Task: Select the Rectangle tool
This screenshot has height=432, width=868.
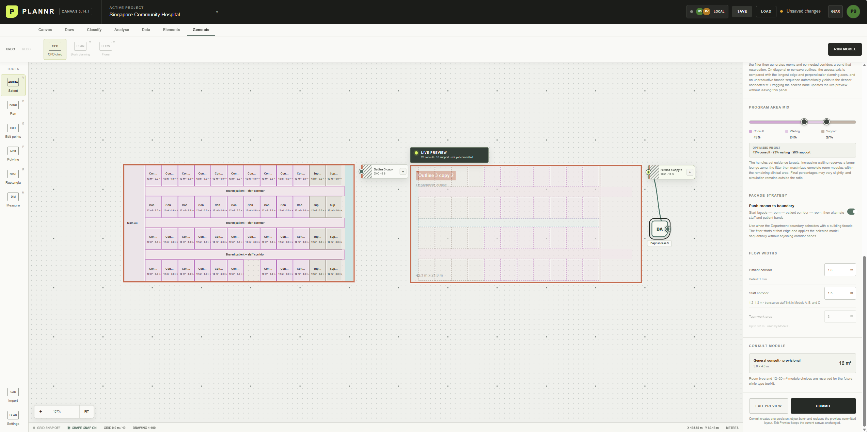Action: pyautogui.click(x=13, y=177)
